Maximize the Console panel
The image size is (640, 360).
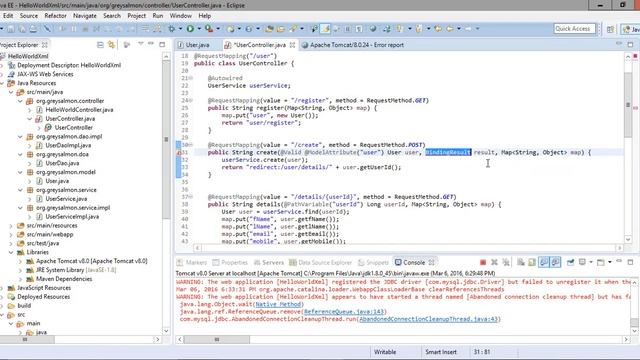pos(630,262)
